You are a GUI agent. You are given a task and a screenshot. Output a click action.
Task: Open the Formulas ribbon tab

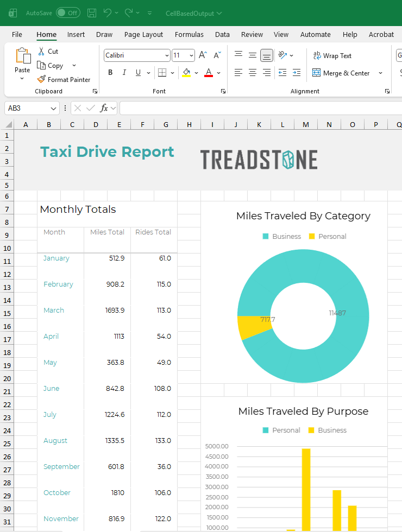pyautogui.click(x=189, y=34)
